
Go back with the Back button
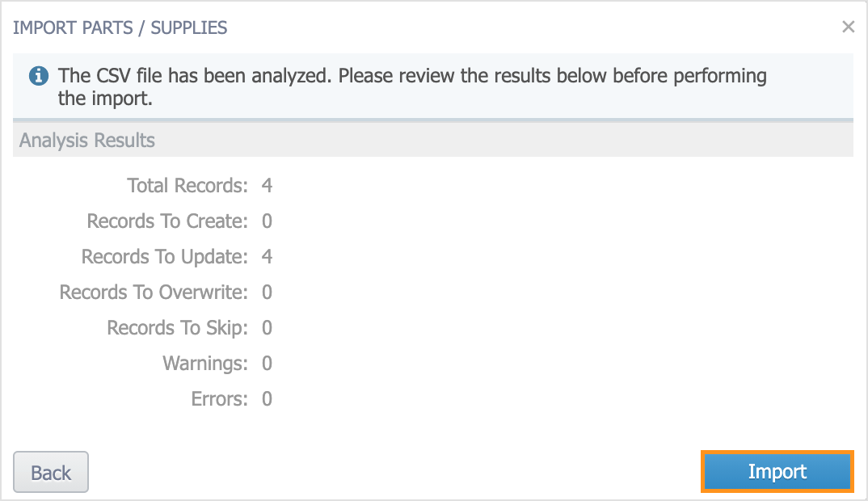[x=51, y=472]
